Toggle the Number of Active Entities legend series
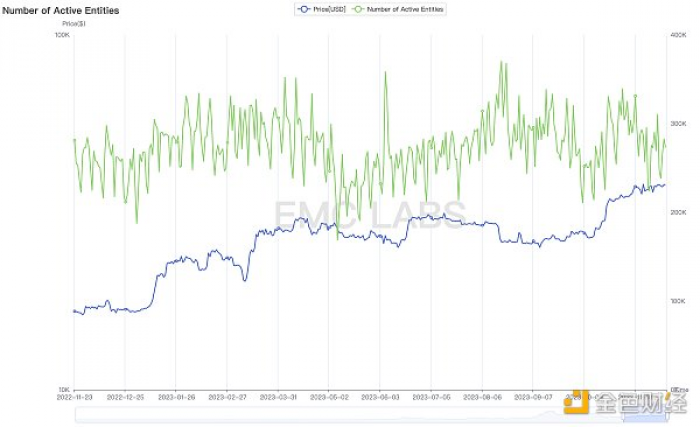Screen dimensions: 700x427 [x=398, y=9]
